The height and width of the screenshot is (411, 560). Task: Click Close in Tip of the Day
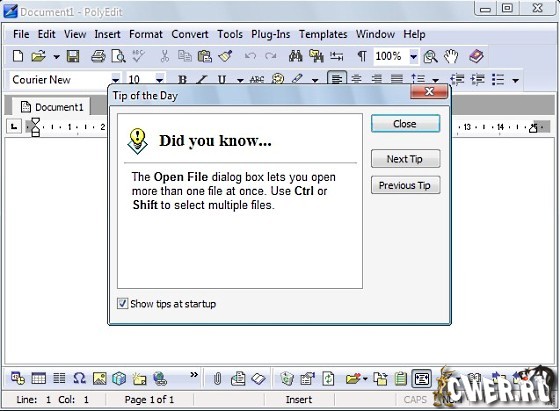pyautogui.click(x=405, y=124)
